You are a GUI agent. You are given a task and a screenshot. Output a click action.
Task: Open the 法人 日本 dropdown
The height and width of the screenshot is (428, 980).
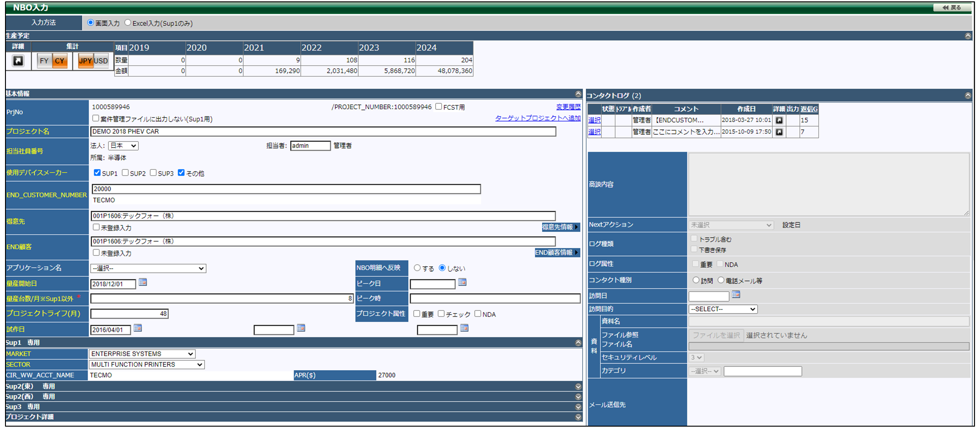(x=123, y=146)
